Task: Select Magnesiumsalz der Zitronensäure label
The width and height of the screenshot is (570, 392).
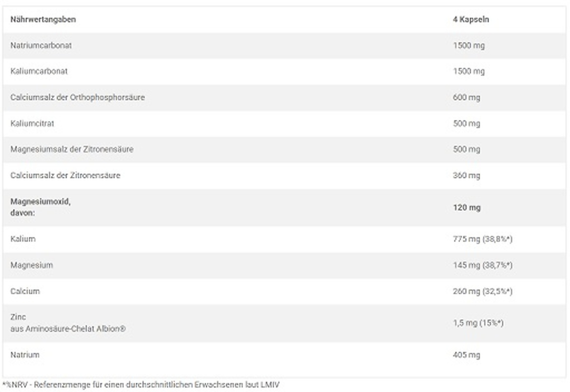Action: tap(72, 149)
